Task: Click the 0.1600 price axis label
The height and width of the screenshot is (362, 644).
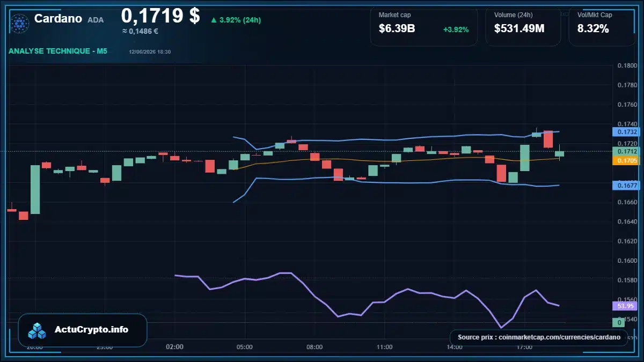Action: pos(627,261)
